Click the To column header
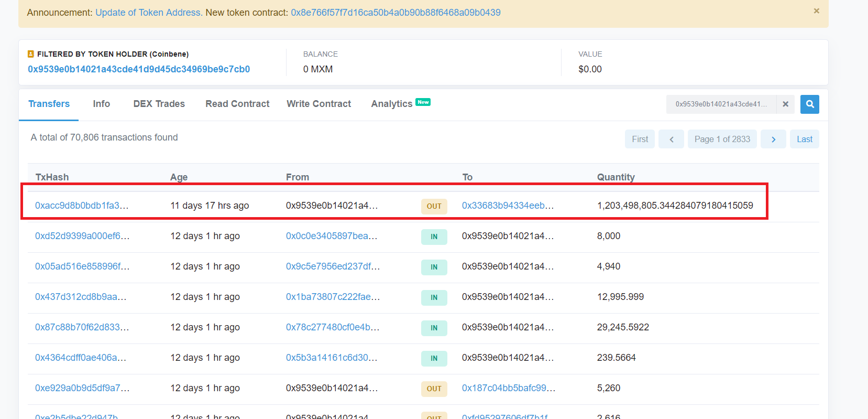This screenshot has width=868, height=419. tap(467, 177)
